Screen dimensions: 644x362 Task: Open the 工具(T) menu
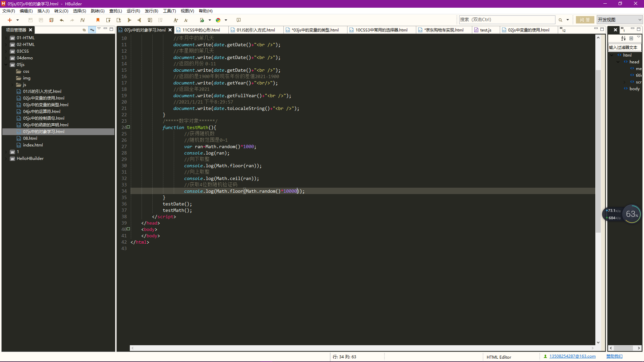click(x=169, y=11)
